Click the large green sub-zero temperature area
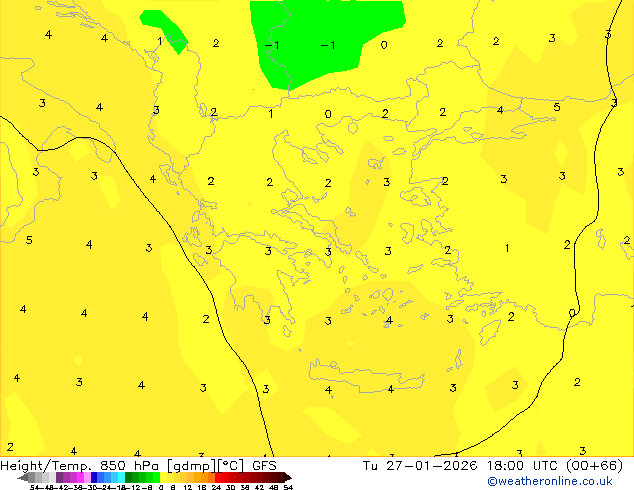The image size is (634, 490). click(x=323, y=38)
